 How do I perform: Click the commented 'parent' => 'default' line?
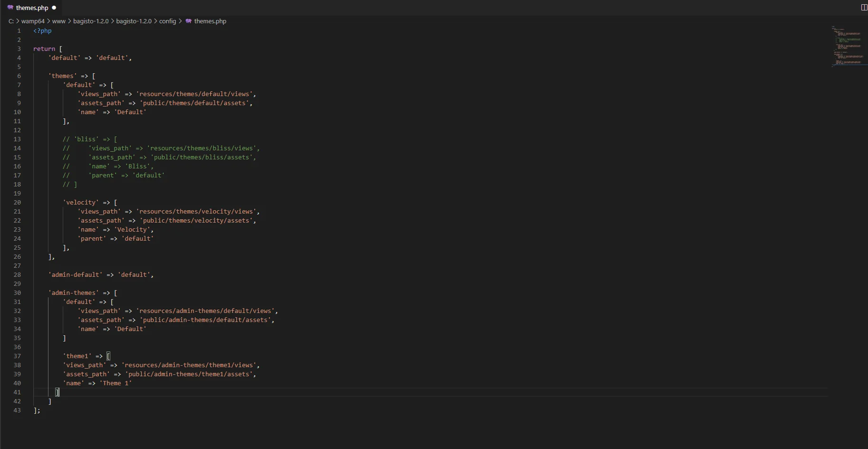(114, 176)
